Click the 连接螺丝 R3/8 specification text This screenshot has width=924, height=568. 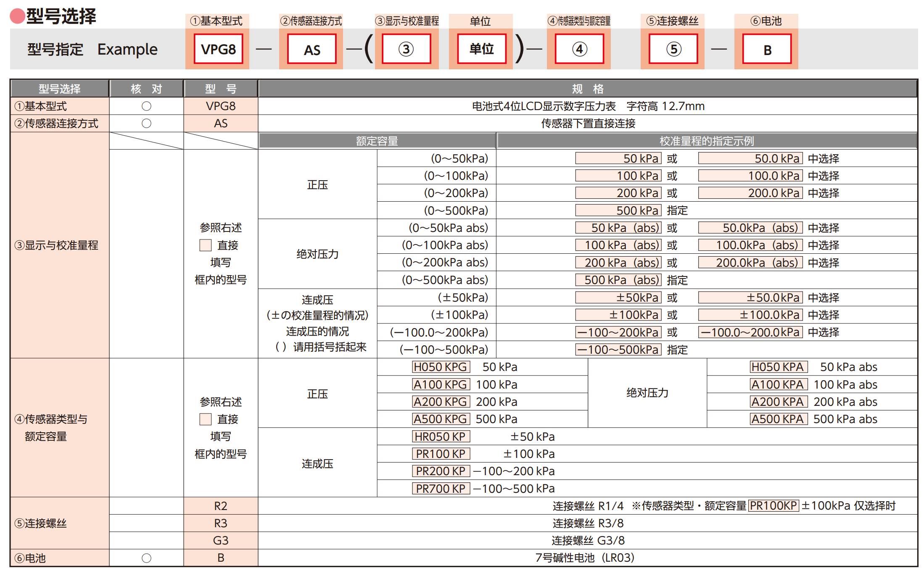[588, 523]
